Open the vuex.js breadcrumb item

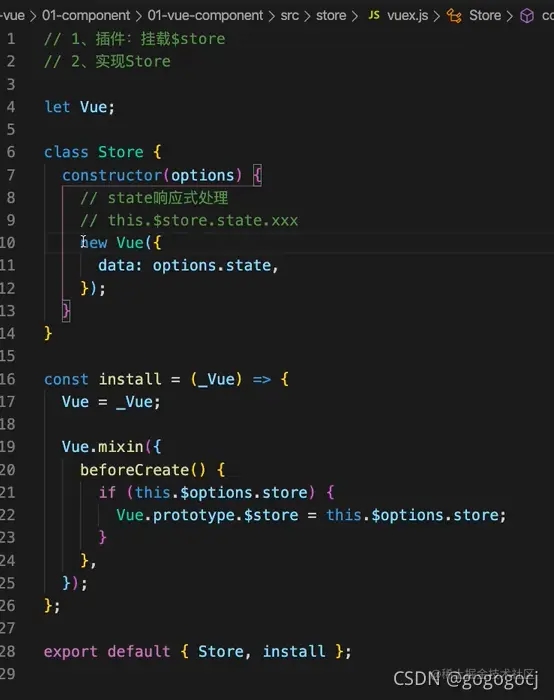click(x=408, y=16)
